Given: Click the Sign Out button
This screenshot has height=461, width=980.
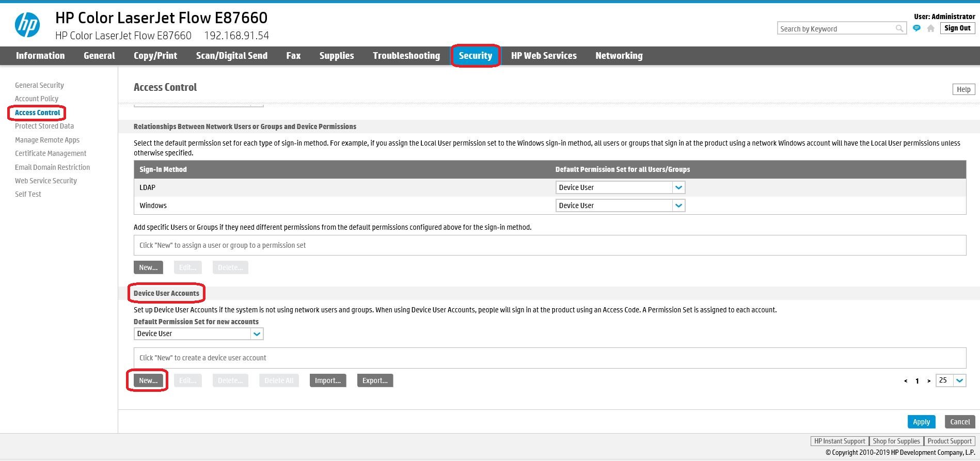Looking at the screenshot, I should (957, 28).
